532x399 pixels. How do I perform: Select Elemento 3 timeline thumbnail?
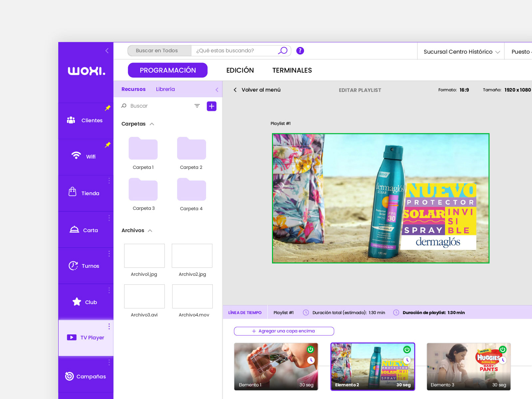click(x=469, y=367)
